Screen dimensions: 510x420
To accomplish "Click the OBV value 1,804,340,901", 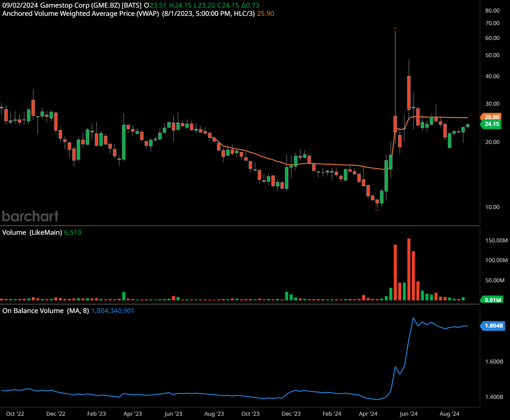I will click(x=113, y=311).
